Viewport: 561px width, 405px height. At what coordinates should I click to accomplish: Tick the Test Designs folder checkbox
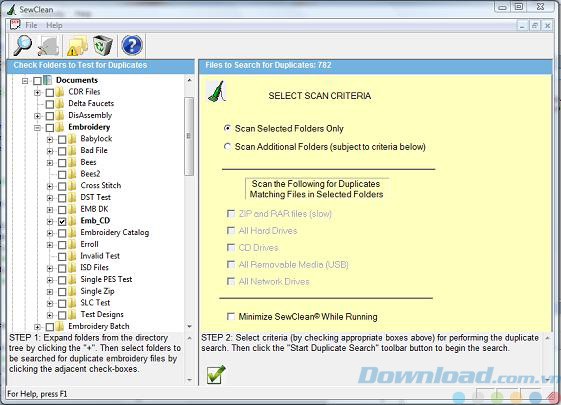point(62,315)
